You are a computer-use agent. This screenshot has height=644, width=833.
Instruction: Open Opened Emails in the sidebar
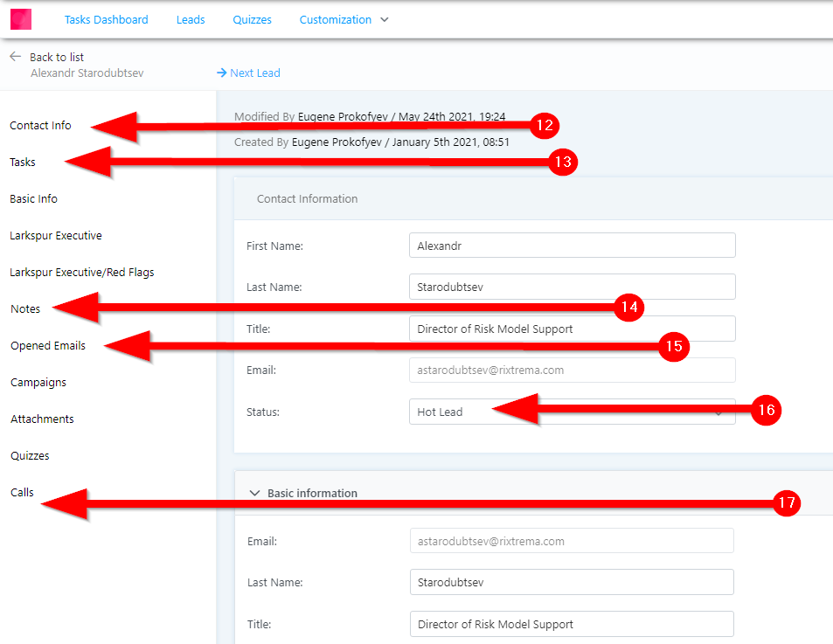click(x=48, y=345)
